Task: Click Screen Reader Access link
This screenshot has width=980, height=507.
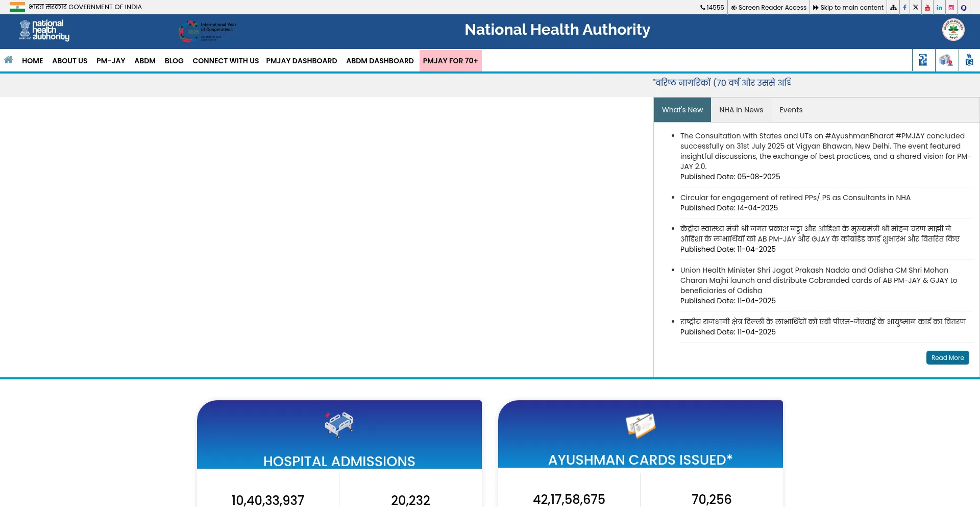Action: (x=769, y=8)
